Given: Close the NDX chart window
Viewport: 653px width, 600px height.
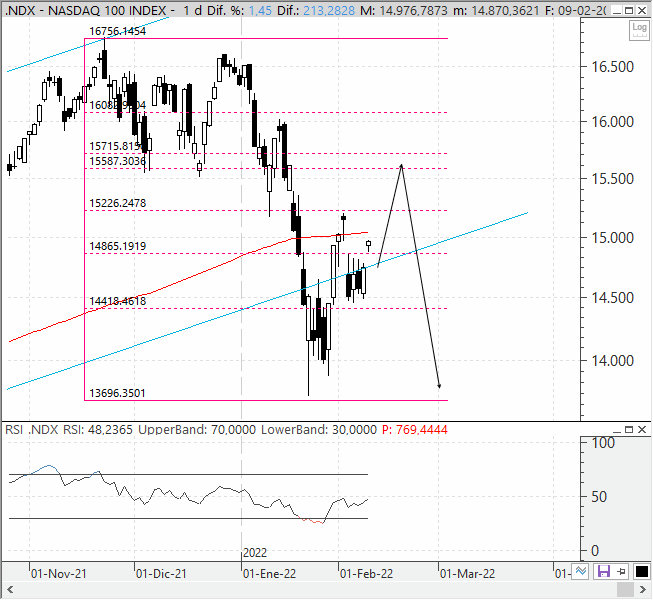Looking at the screenshot, I should click(x=642, y=10).
